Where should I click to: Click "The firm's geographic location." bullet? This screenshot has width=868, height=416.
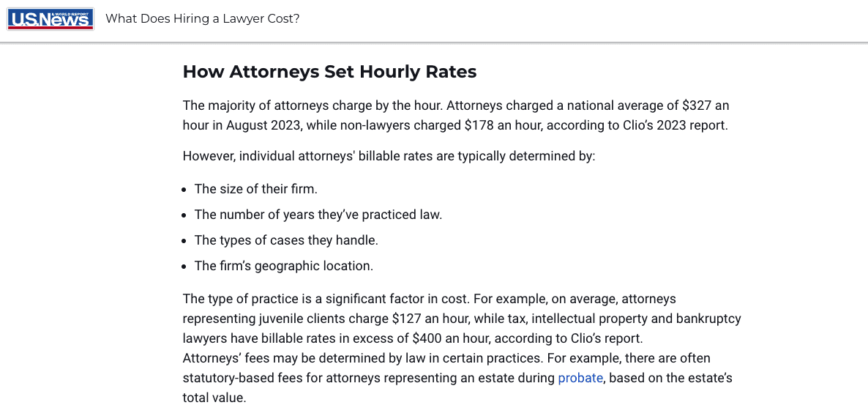click(283, 266)
